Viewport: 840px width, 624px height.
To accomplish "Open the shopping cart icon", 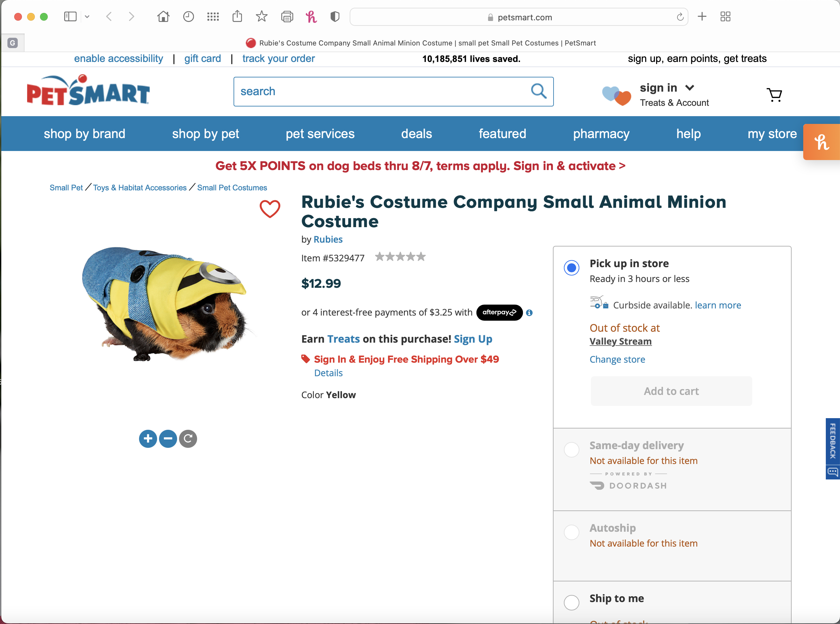I will coord(774,95).
